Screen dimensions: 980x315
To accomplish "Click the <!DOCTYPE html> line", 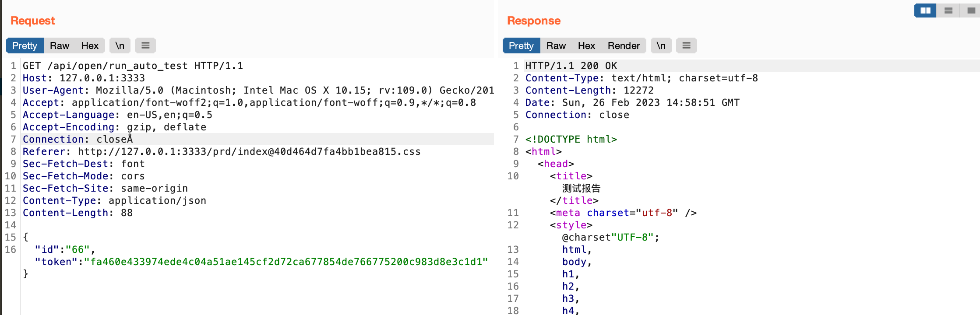I will click(571, 139).
